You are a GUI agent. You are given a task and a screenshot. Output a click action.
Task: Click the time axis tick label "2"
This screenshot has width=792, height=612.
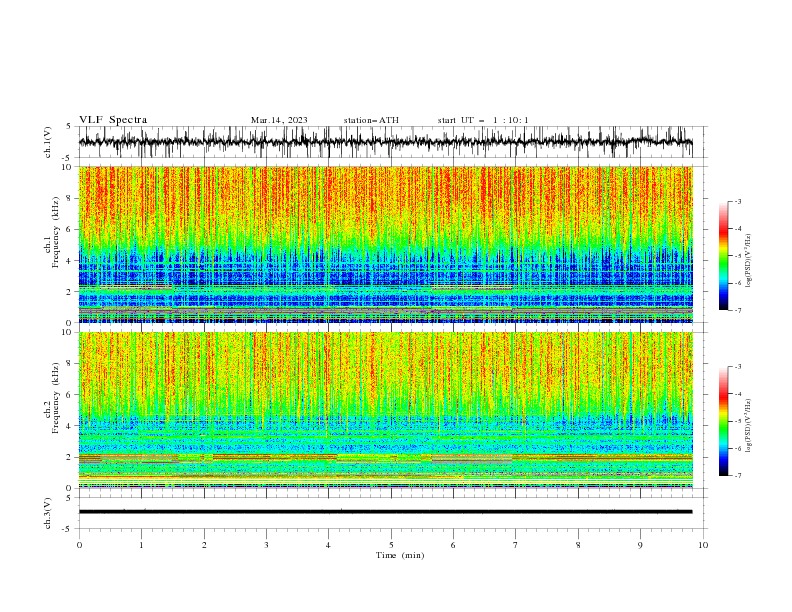click(x=204, y=545)
